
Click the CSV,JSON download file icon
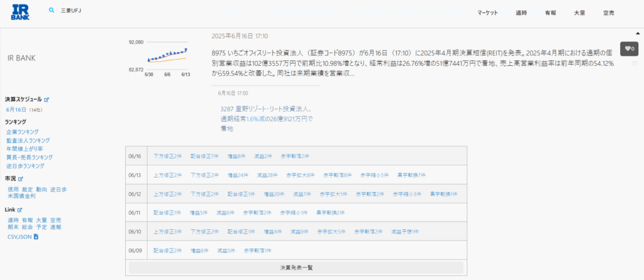pos(36,237)
